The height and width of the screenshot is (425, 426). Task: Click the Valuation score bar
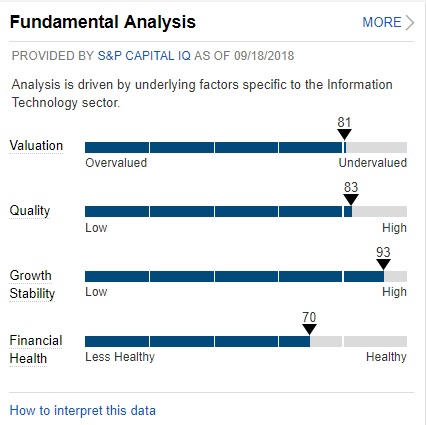point(246,147)
